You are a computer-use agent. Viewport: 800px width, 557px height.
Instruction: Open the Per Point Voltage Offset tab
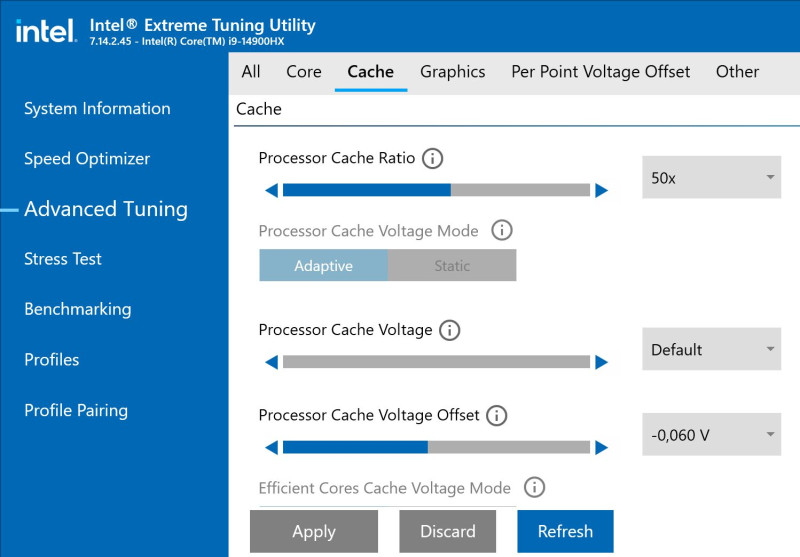pyautogui.click(x=601, y=72)
